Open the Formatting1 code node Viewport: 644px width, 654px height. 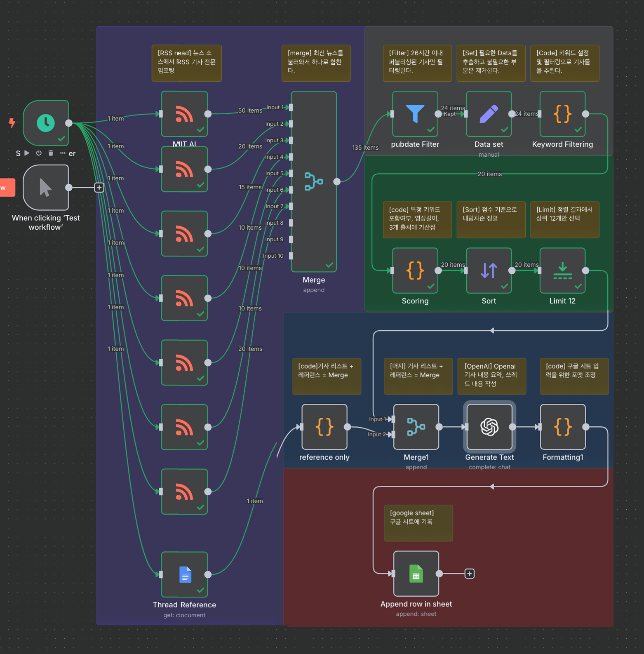point(563,427)
